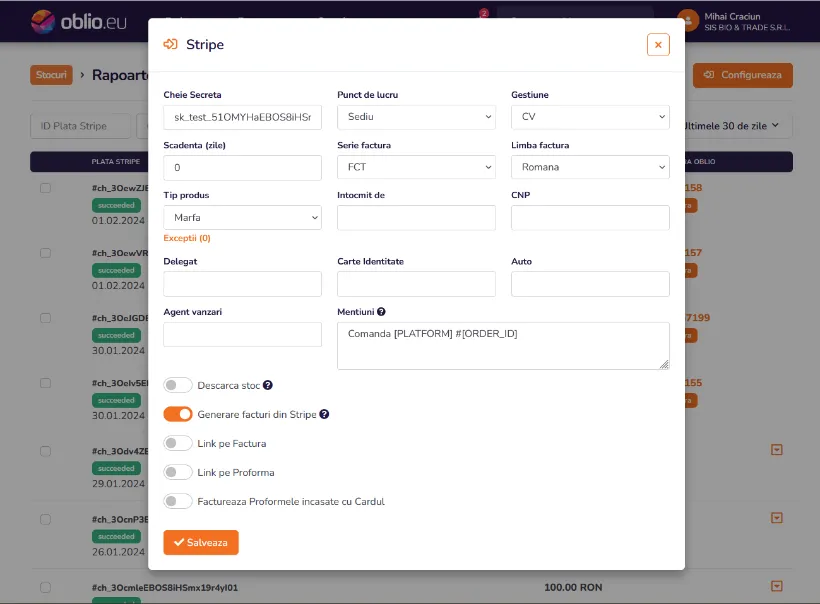Click the Auto input field
820x604 pixels.
(590, 284)
